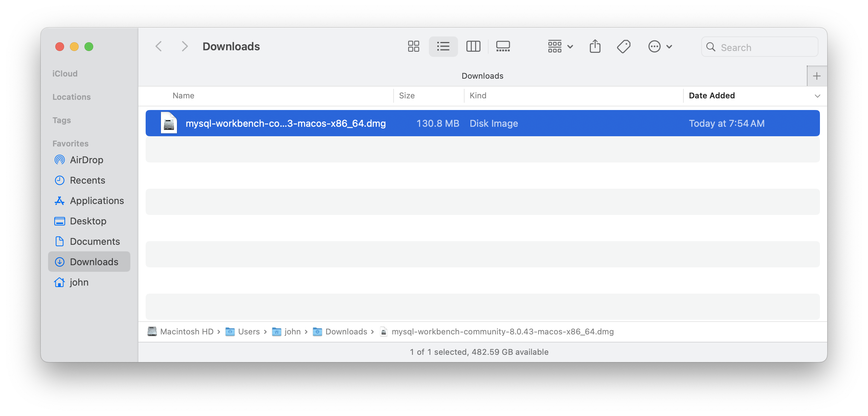Click john in the path bar
Image resolution: width=868 pixels, height=416 pixels.
(292, 332)
